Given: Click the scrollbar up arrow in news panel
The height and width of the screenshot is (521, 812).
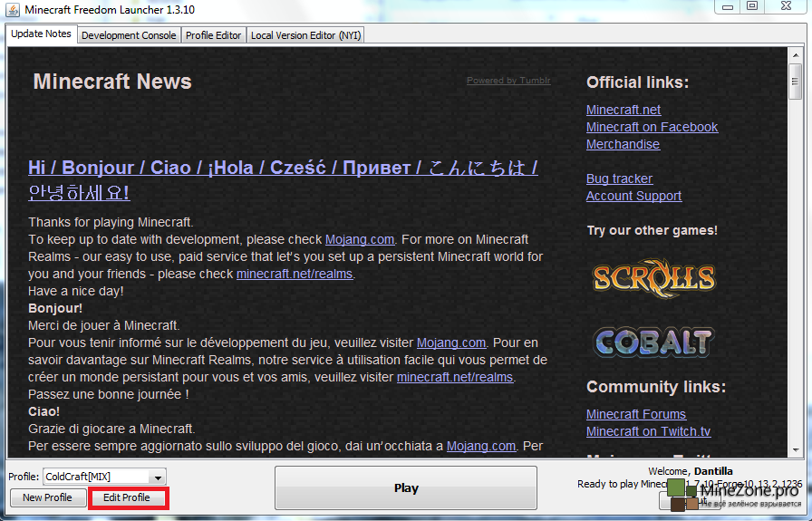Looking at the screenshot, I should (795, 56).
